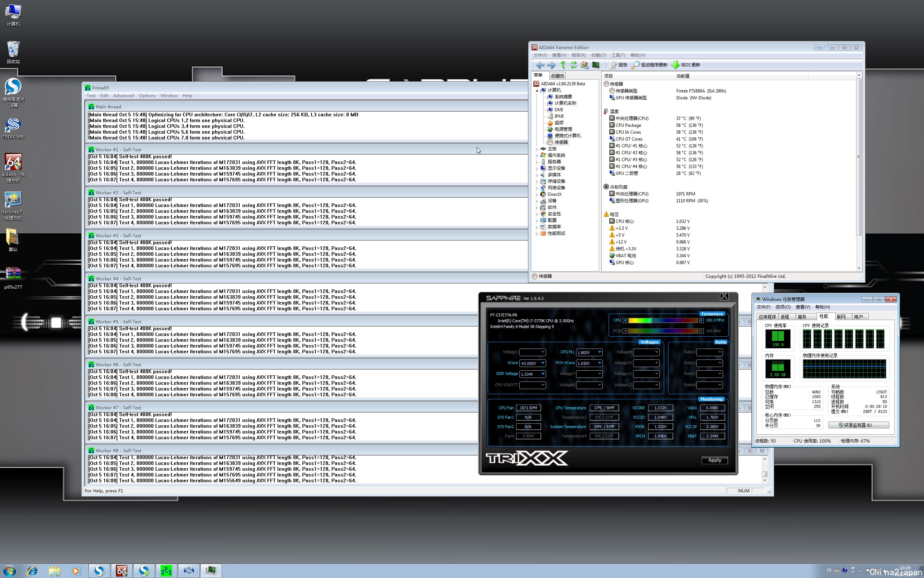Open the PCH VCore dropdown in TRIXX
Screen dimensions: 924x578
point(600,363)
